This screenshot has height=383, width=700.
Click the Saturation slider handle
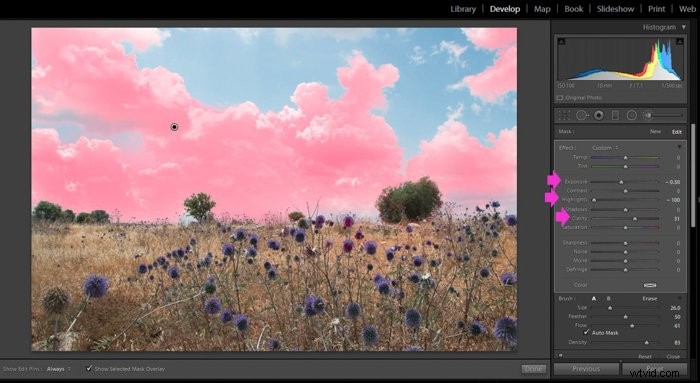pyautogui.click(x=625, y=228)
